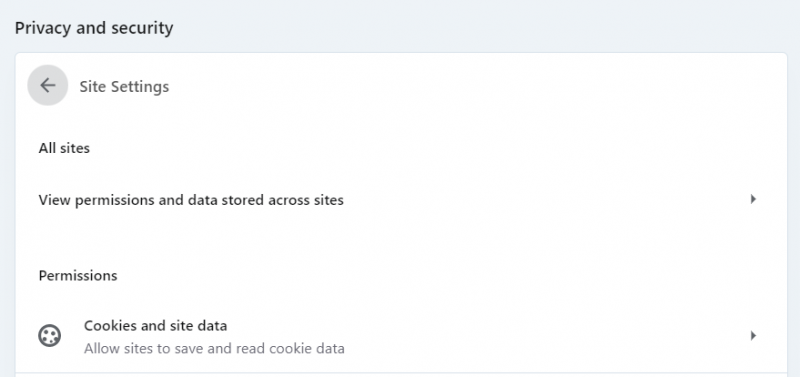Return to previous page via gray circular button
Screen dimensions: 800x377
[47, 85]
